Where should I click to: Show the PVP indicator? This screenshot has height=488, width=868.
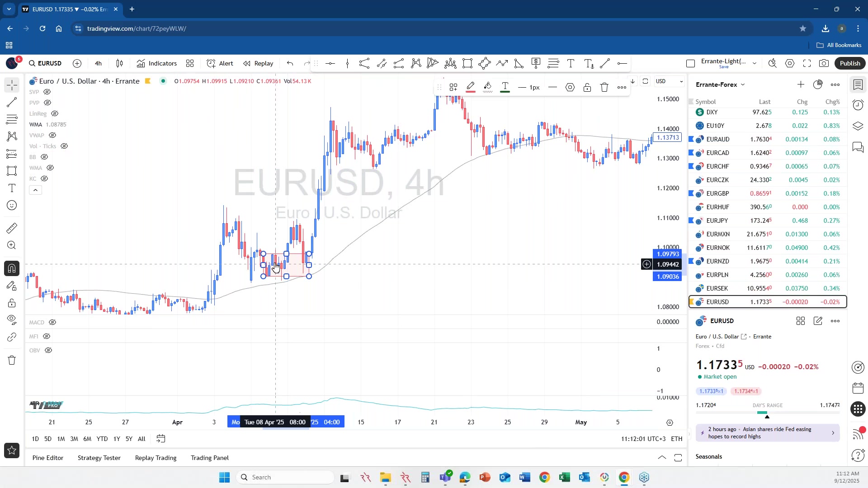pyautogui.click(x=47, y=103)
